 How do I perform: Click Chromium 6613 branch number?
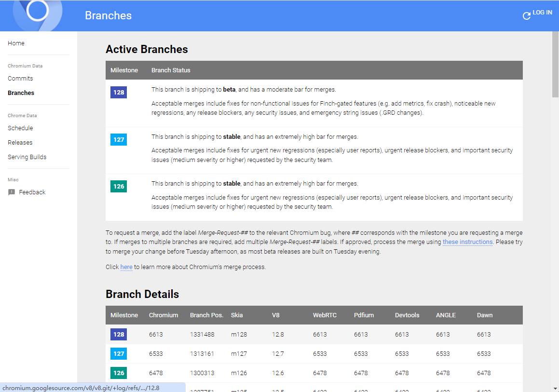[156, 334]
